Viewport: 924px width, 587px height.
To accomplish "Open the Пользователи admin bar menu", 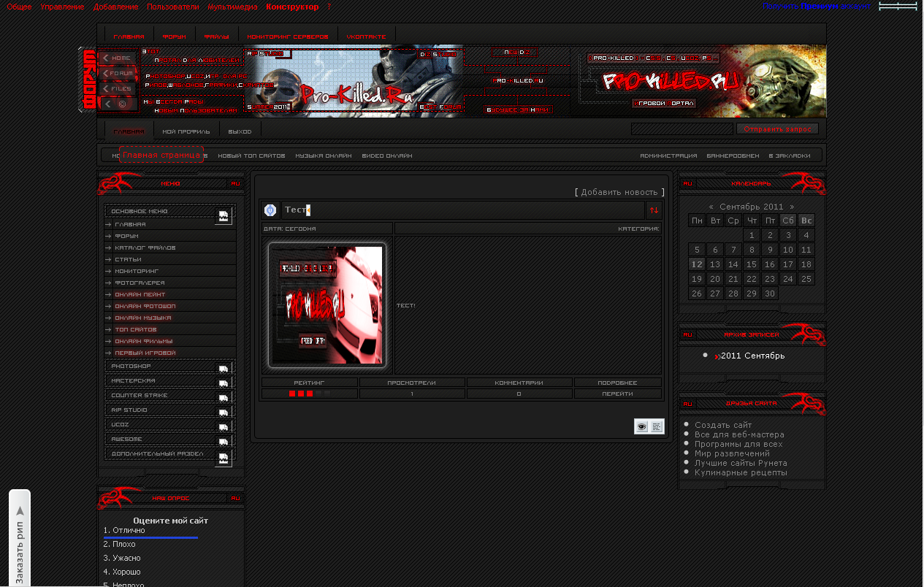I will pos(173,7).
